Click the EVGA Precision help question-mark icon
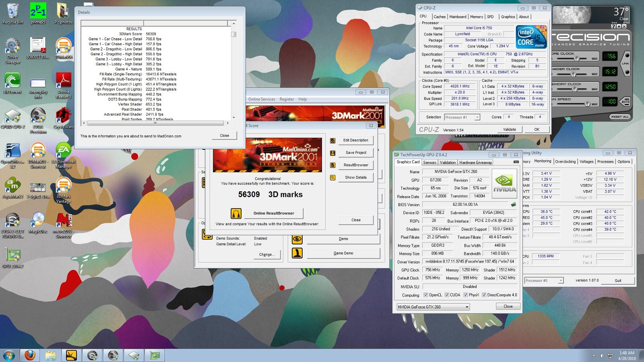Screen dimensions: 644x362 (613, 27)
